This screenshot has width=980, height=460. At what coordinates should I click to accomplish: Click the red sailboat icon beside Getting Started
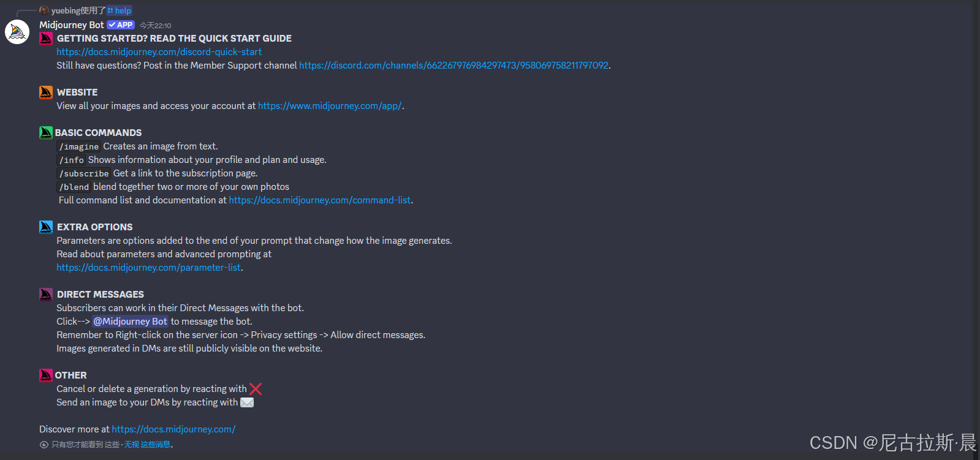pyautogui.click(x=46, y=38)
